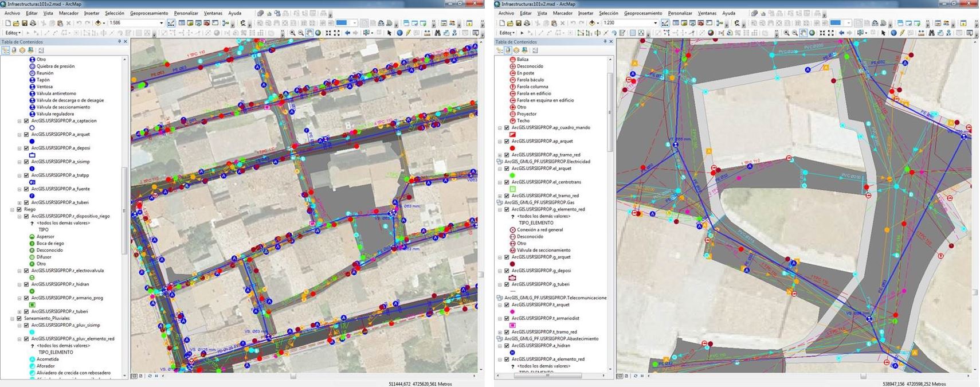The height and width of the screenshot is (387, 980).
Task: Select Zoom Out tool in left window
Action: pos(301,33)
